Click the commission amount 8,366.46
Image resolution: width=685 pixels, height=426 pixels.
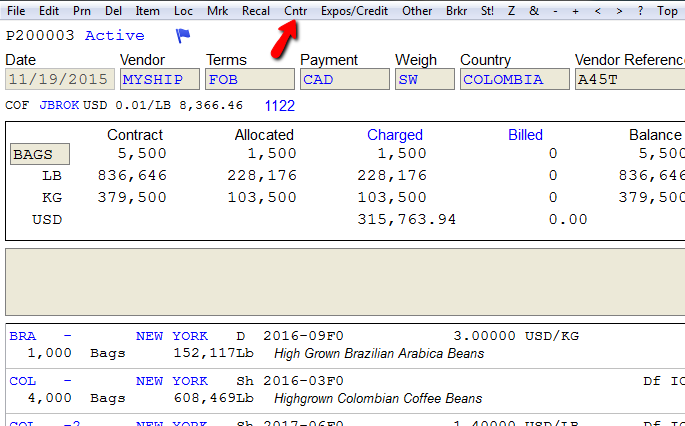point(211,105)
